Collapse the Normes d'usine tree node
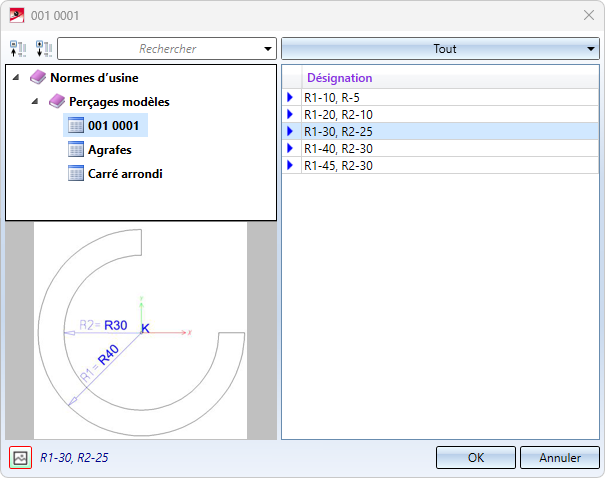This screenshot has width=605, height=478. pyautogui.click(x=17, y=77)
